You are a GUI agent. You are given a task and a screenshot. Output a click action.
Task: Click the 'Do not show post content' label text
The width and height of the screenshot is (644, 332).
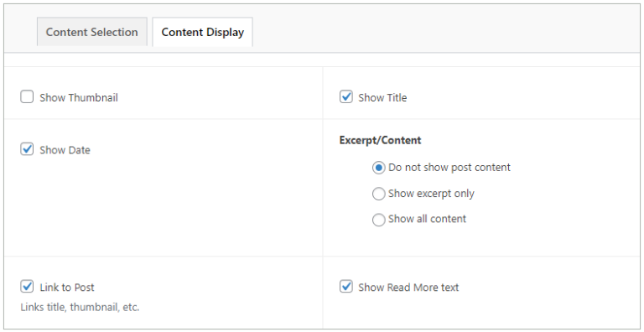click(x=449, y=168)
